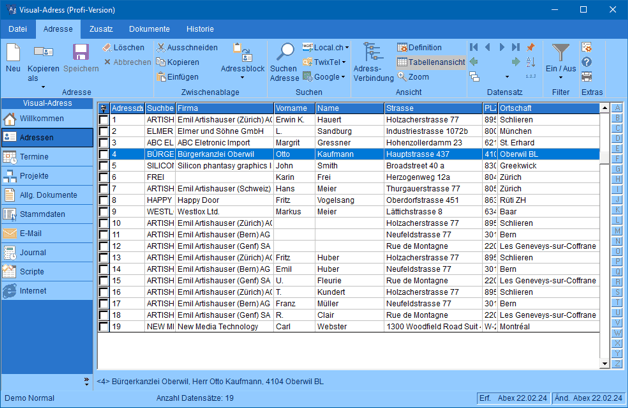Open the TwixTel dropdown
This screenshot has width=628, height=408.
pos(344,62)
